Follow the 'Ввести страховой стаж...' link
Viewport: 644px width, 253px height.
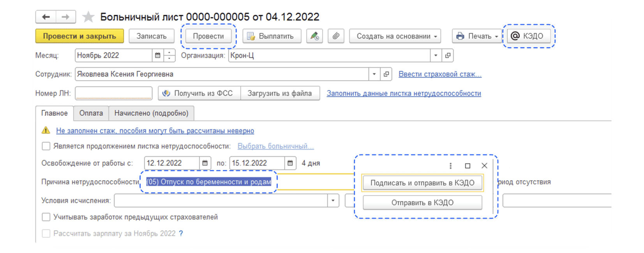440,74
